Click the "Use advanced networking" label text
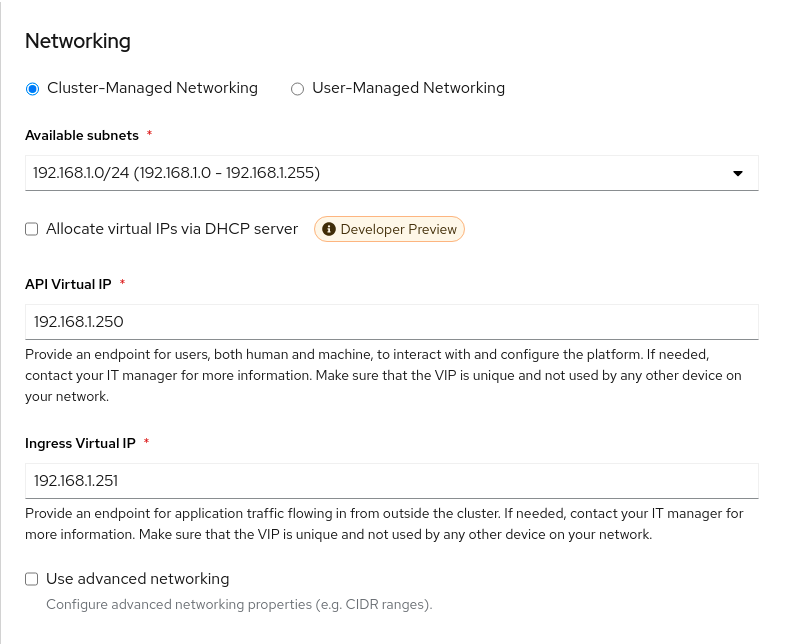803x644 pixels. pos(137,579)
